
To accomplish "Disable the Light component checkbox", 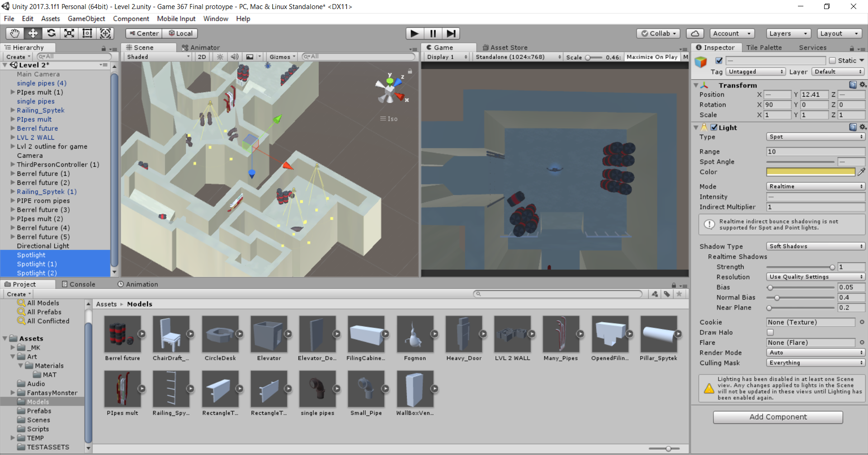I will tap(714, 127).
